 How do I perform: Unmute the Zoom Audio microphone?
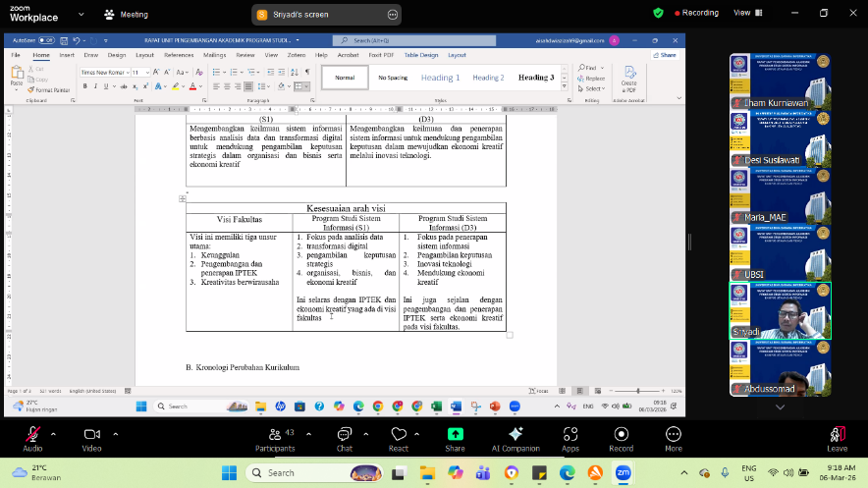tap(32, 435)
